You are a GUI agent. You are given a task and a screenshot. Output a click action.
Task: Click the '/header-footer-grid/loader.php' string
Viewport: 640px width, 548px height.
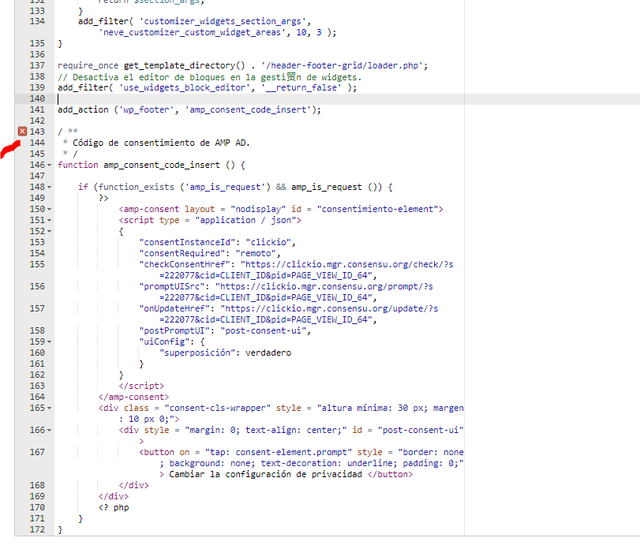click(342, 66)
